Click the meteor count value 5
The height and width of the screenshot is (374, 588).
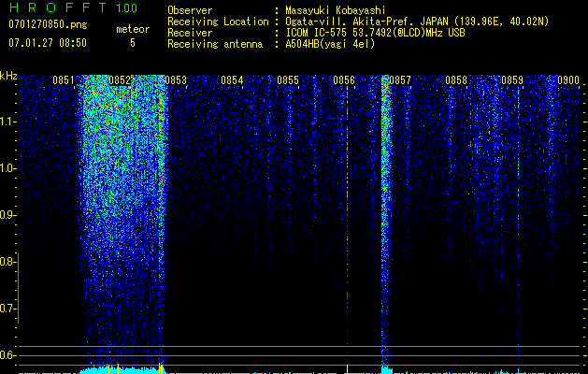pos(133,43)
